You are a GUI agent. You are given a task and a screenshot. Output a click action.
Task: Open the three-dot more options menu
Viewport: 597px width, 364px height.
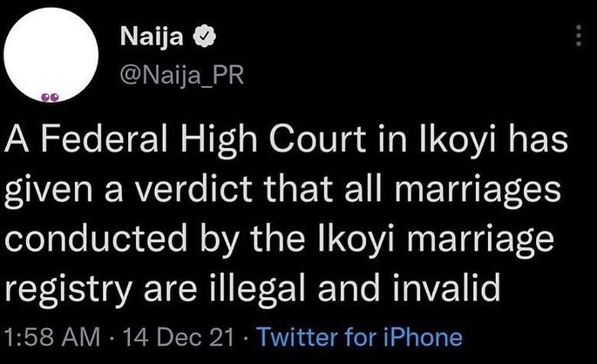(x=577, y=35)
